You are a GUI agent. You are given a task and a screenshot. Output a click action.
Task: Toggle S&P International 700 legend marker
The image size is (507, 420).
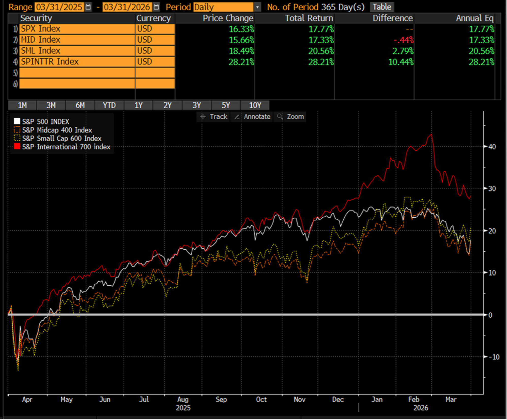point(17,147)
